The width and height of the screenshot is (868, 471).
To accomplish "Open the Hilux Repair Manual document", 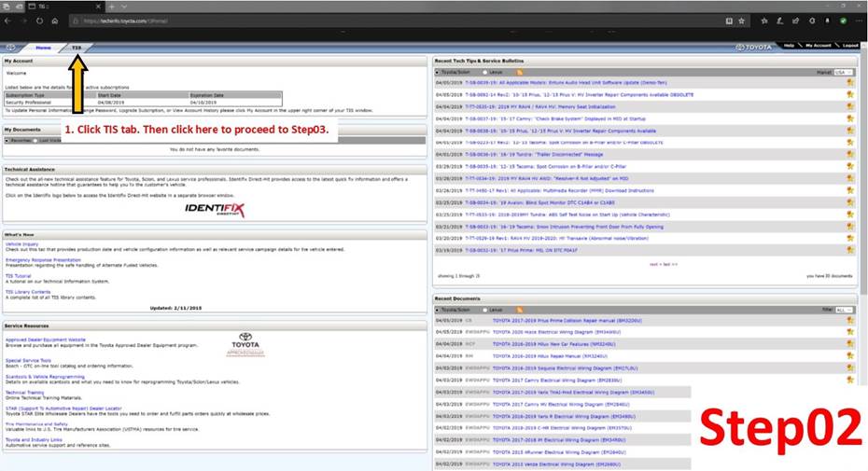I will 550,356.
